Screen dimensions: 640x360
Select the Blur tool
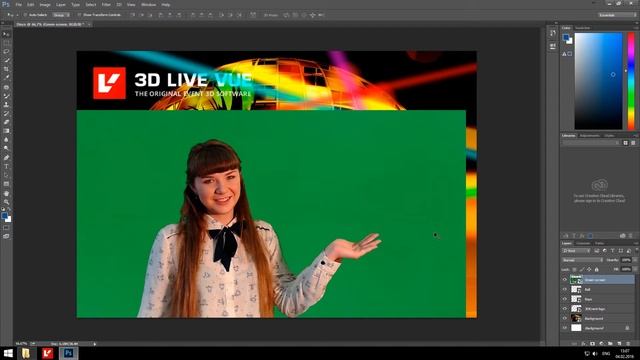(x=6, y=140)
